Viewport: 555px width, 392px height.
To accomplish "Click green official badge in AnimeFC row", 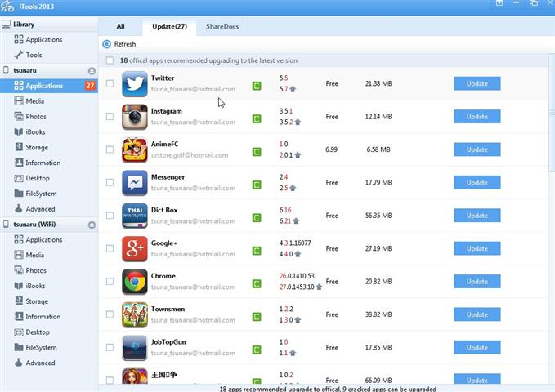I will click(257, 152).
